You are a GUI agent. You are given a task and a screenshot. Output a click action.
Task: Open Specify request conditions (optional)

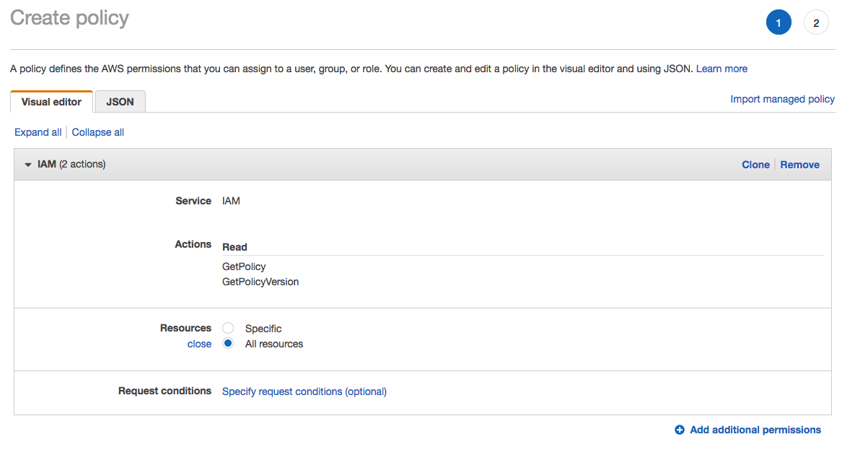tap(304, 391)
